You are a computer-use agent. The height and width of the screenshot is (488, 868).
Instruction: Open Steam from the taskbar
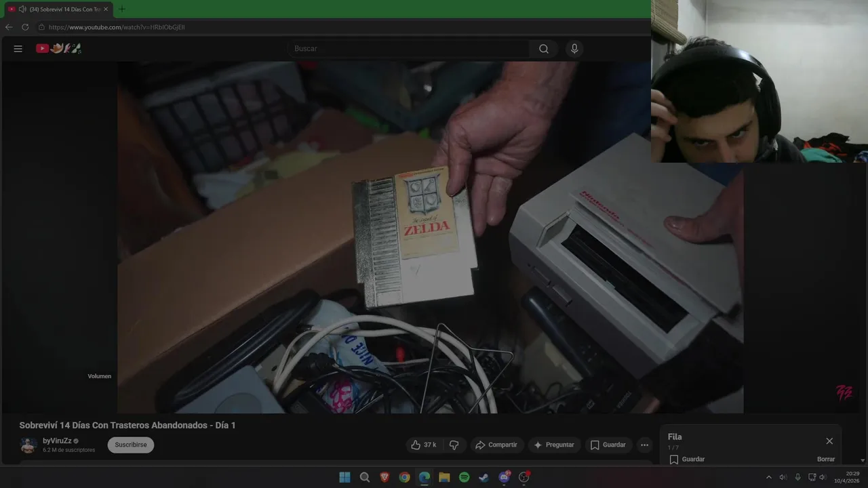(484, 477)
